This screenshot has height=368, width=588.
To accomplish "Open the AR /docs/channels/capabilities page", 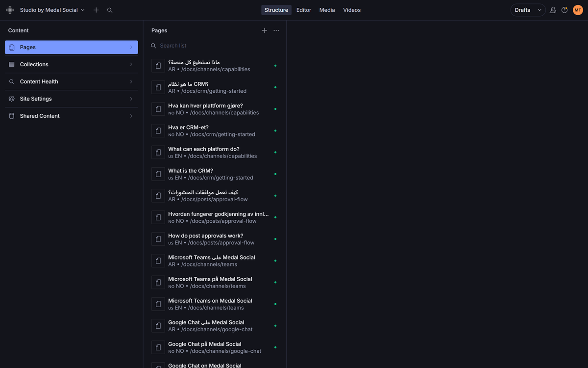I will (x=215, y=66).
